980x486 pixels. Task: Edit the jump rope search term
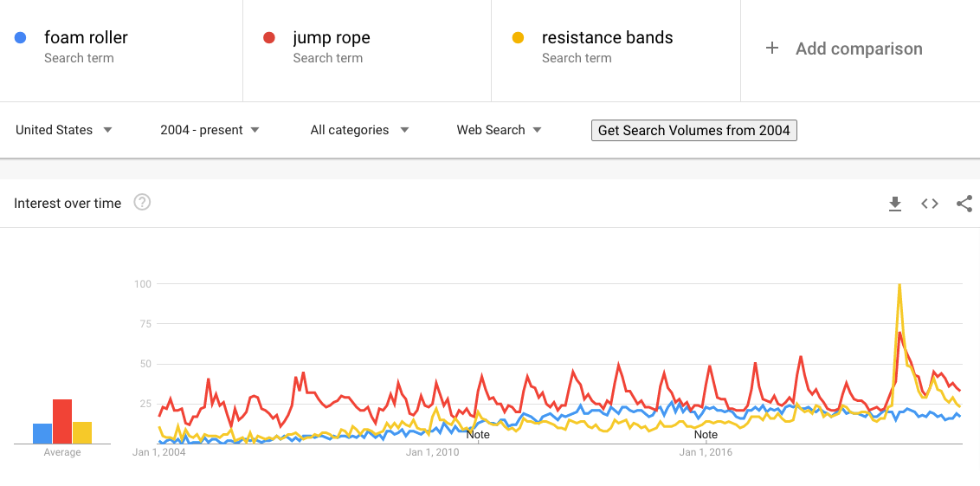(x=332, y=38)
